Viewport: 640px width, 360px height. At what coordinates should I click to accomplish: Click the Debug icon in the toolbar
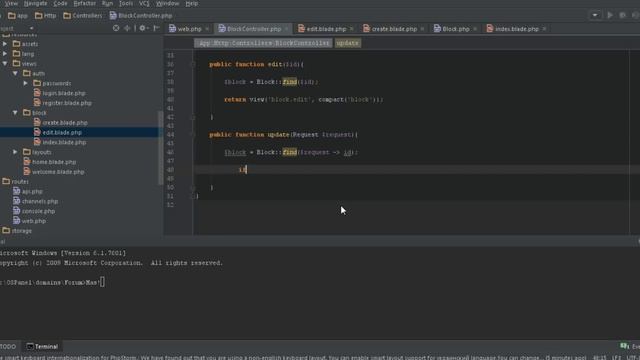tap(622, 15)
